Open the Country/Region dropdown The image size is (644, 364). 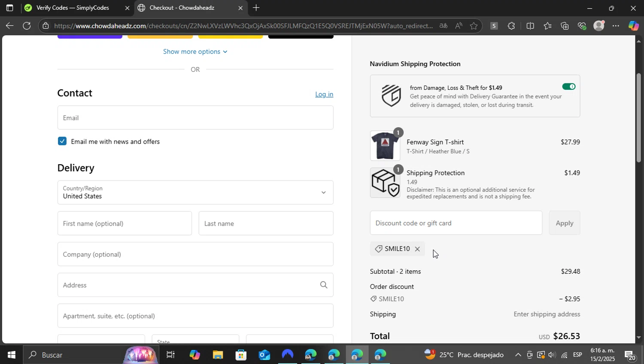[x=195, y=192]
